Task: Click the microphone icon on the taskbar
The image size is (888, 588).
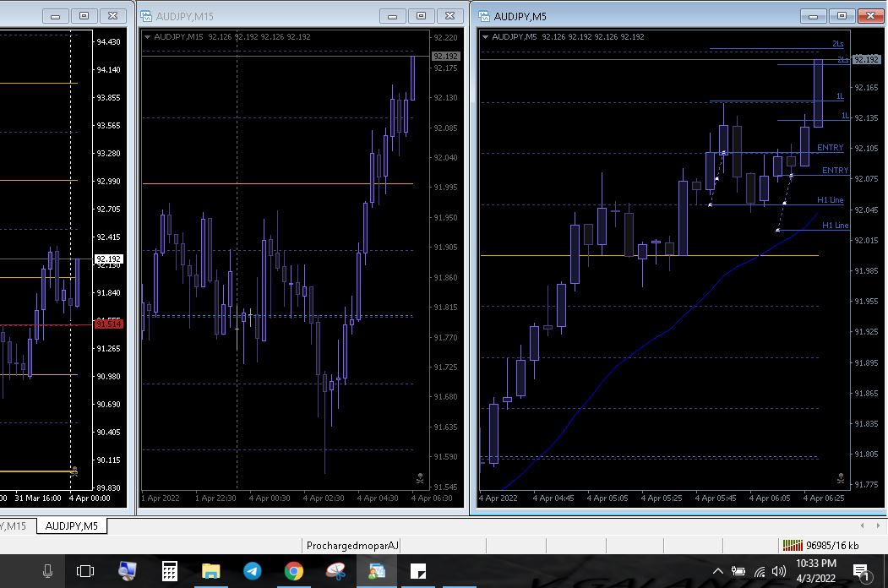Action: pos(47,571)
